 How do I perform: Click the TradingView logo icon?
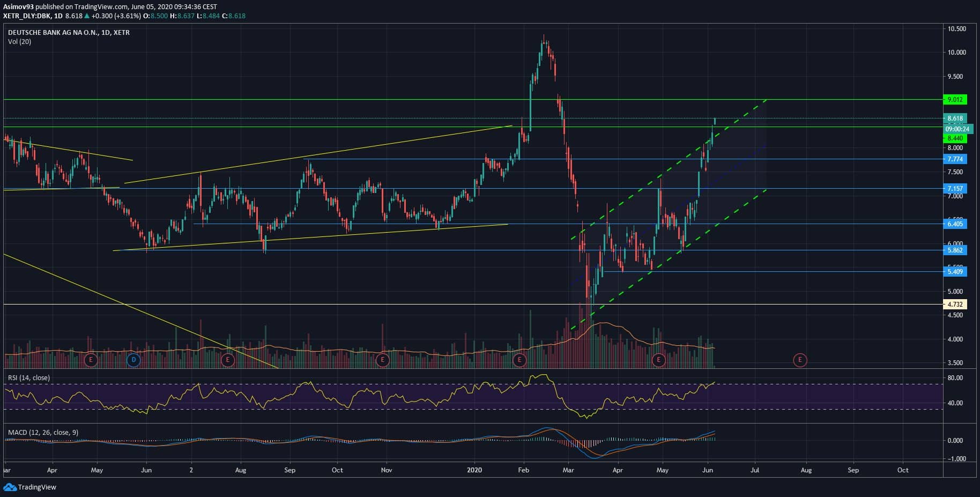(x=10, y=487)
